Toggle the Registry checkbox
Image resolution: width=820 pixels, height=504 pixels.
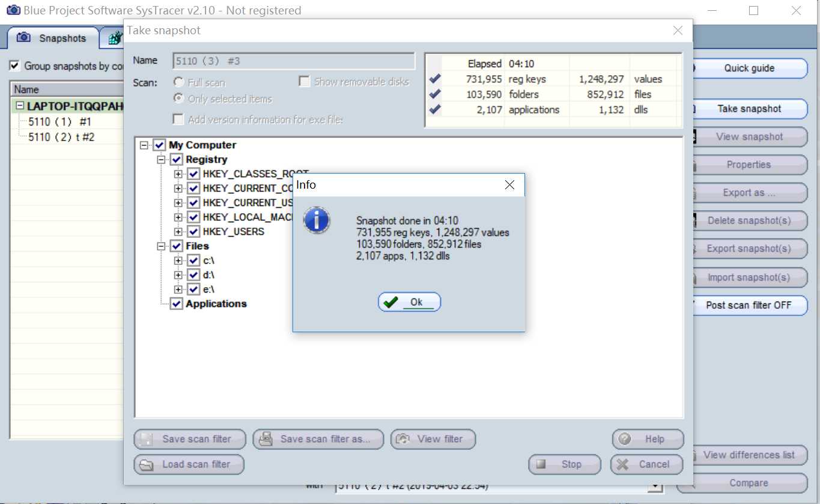176,159
